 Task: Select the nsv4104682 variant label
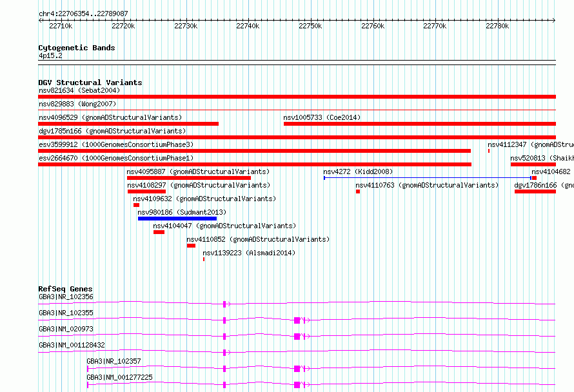(x=551, y=171)
